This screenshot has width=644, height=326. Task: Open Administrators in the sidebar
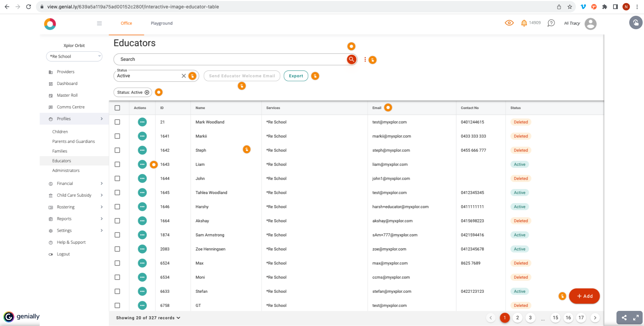point(66,171)
